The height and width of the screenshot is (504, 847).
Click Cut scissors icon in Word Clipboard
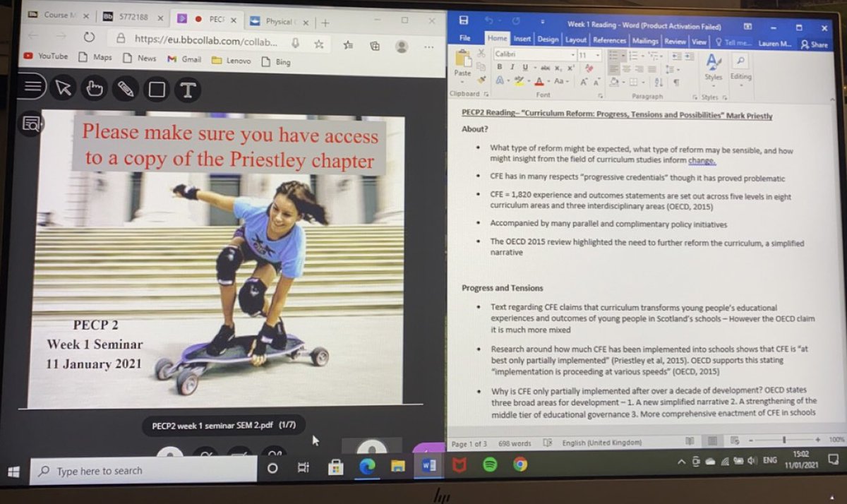point(481,53)
